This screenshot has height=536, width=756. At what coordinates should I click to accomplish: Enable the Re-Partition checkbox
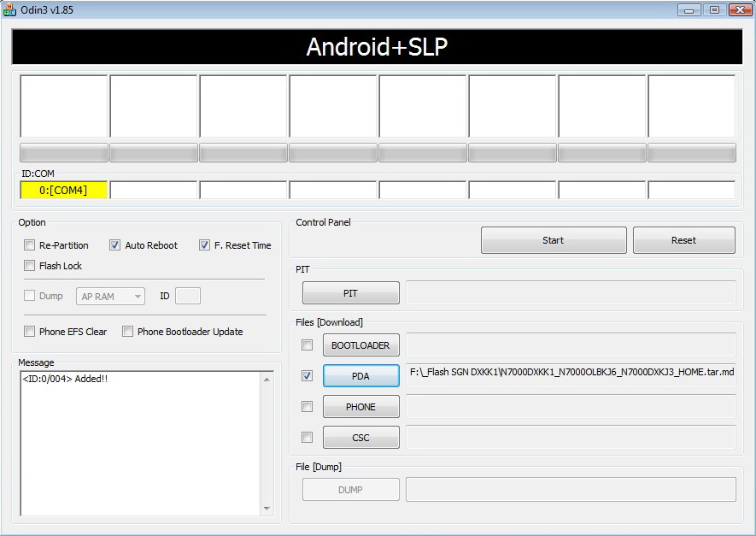pos(29,245)
